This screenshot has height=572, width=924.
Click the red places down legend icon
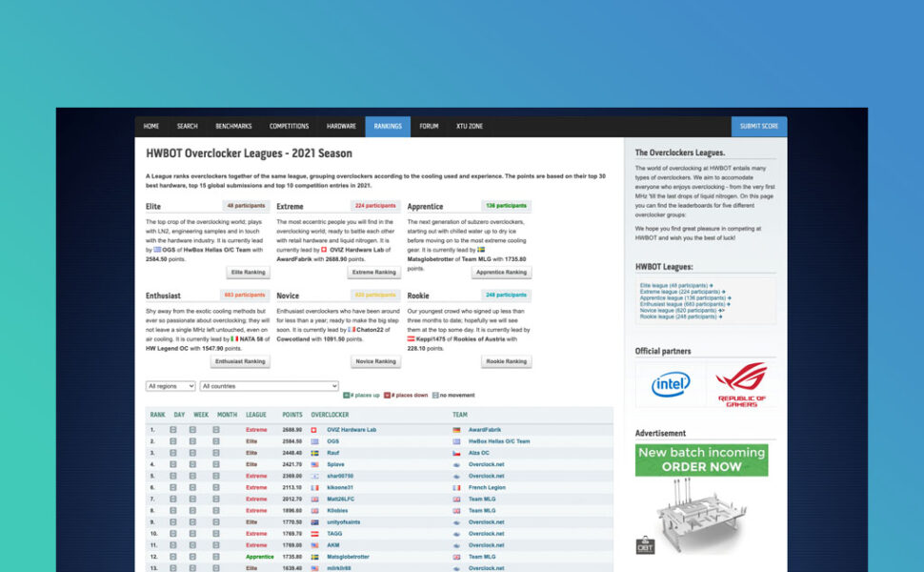tap(387, 395)
